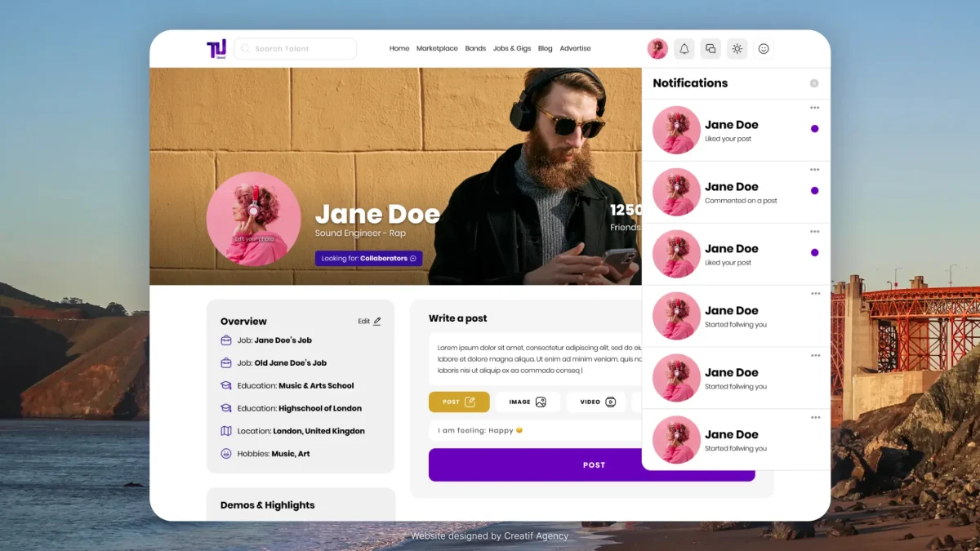
Task: Open header user avatar menu
Action: point(657,49)
